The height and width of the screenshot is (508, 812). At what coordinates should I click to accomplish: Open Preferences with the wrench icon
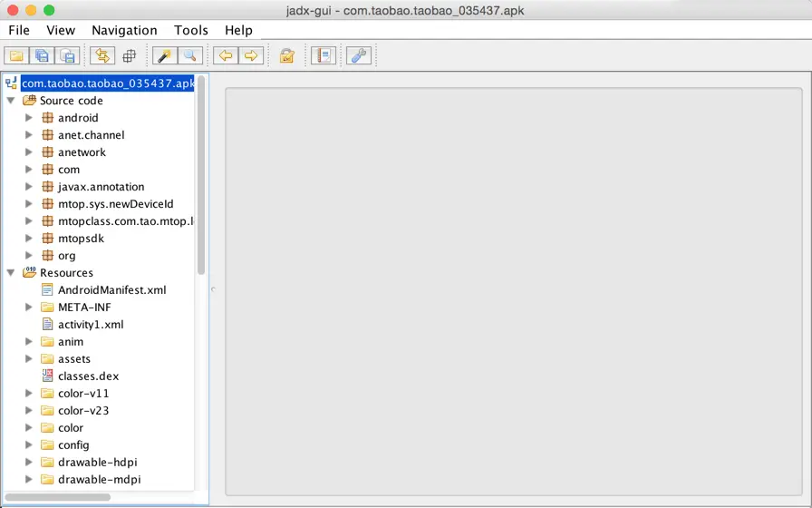(x=359, y=55)
